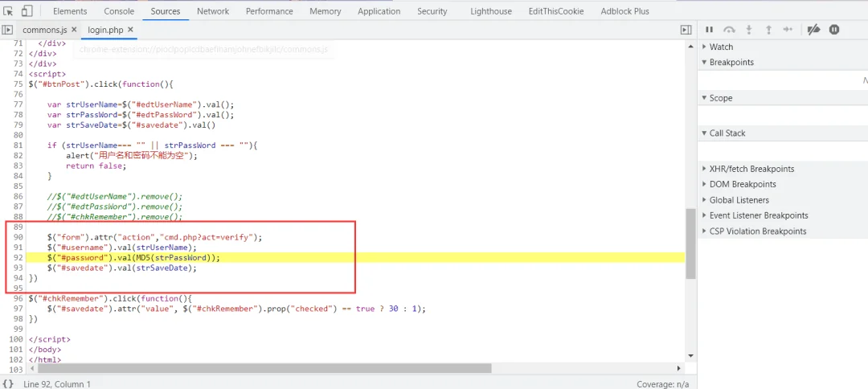Click the 'Line 92, Column 1' status text
This screenshot has width=868, height=389.
[x=57, y=383]
